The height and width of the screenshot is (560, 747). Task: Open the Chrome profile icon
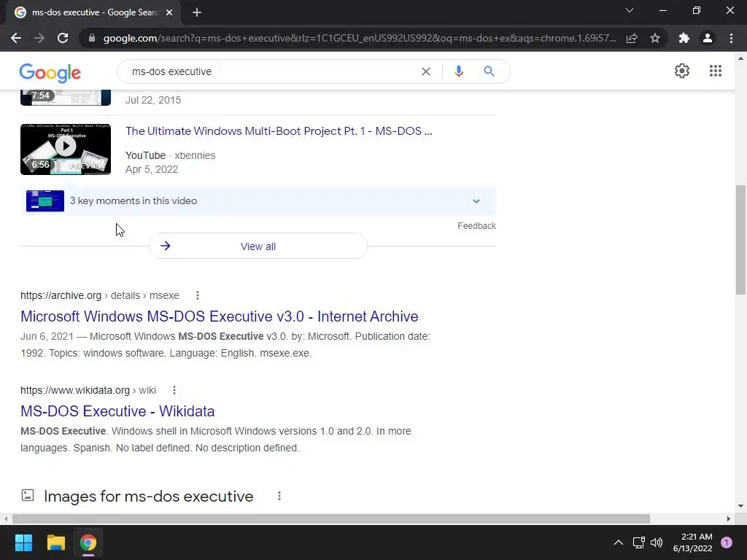coord(708,38)
